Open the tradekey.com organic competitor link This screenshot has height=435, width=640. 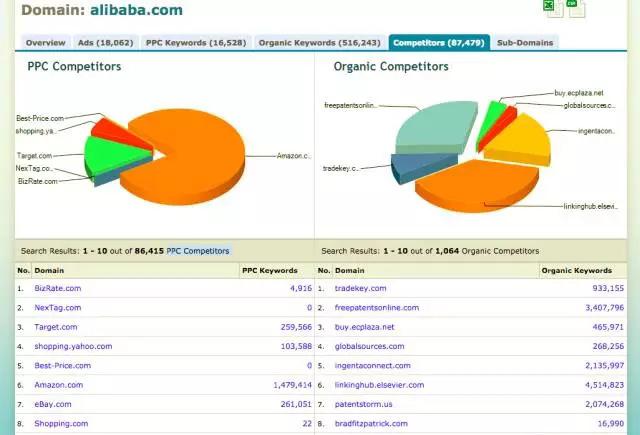pyautogui.click(x=360, y=289)
